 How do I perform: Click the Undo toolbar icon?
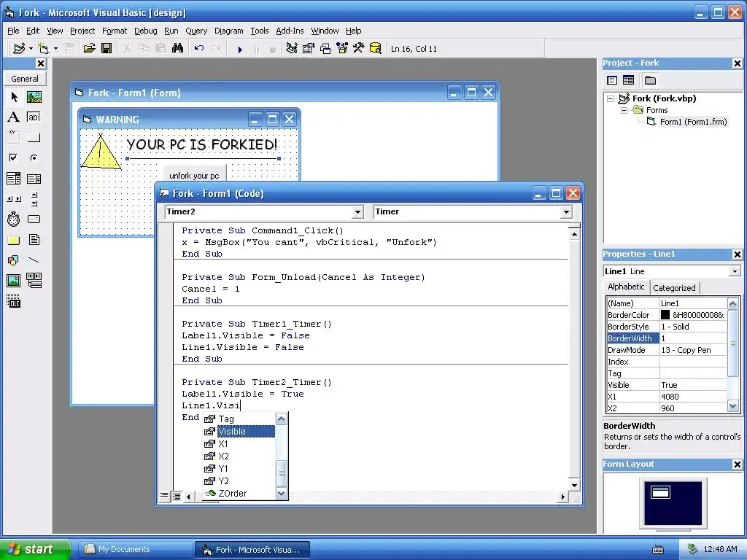coord(199,48)
